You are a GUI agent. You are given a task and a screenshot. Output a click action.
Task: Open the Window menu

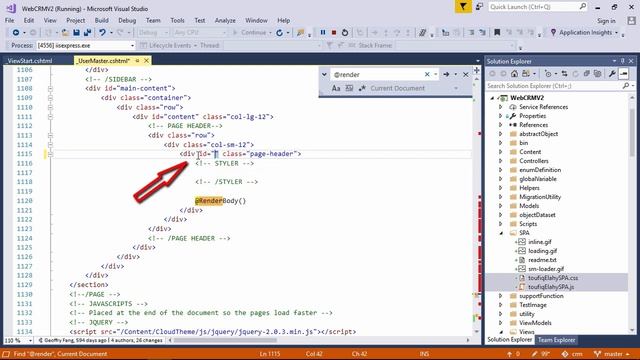256,20
